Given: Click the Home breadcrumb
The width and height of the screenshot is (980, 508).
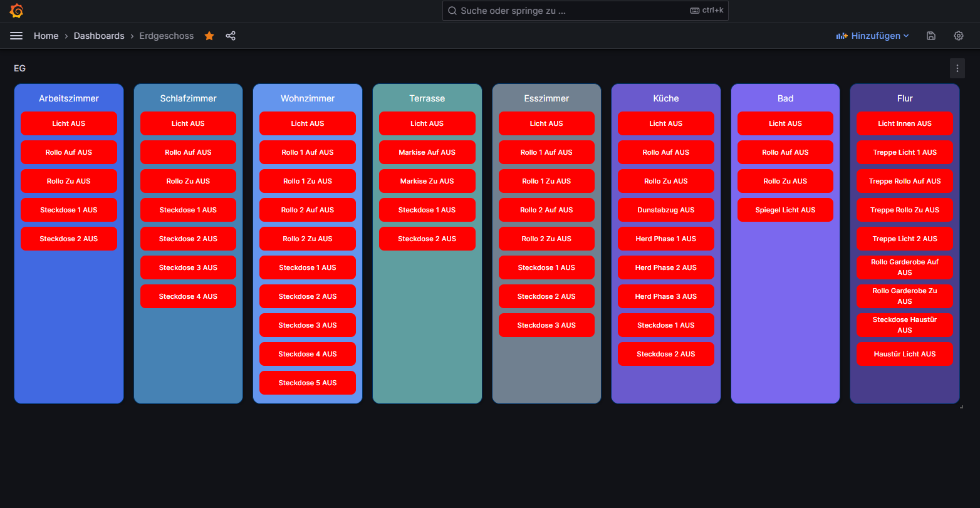Looking at the screenshot, I should [x=46, y=36].
